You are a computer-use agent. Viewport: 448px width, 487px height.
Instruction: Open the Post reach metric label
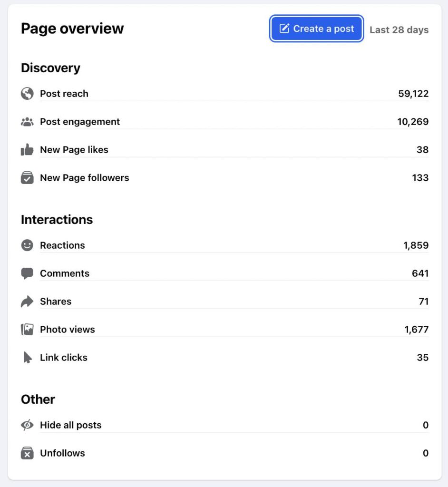(64, 94)
